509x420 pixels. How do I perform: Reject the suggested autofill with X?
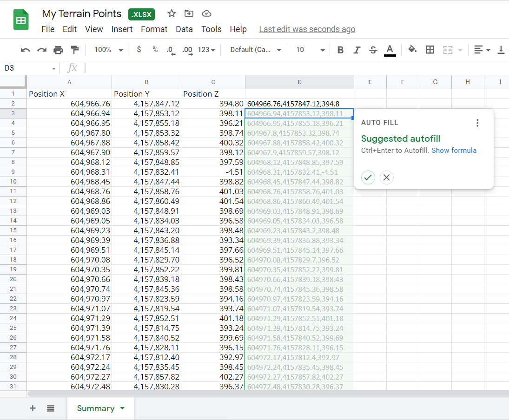coord(386,177)
